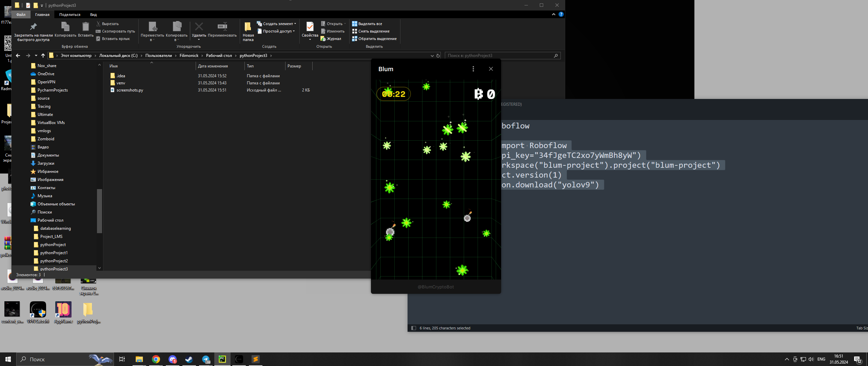
Task: Click the navigation pane scrollbar
Action: pyautogui.click(x=99, y=211)
